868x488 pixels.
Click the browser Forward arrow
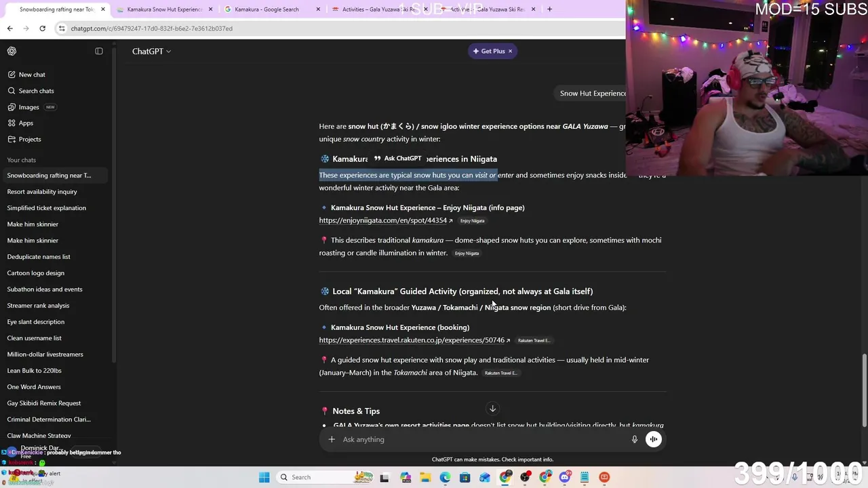pos(26,28)
